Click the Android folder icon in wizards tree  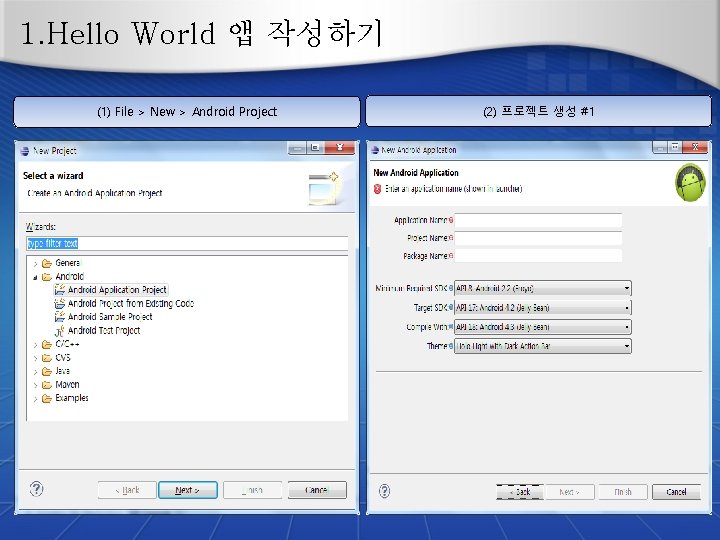point(46,276)
